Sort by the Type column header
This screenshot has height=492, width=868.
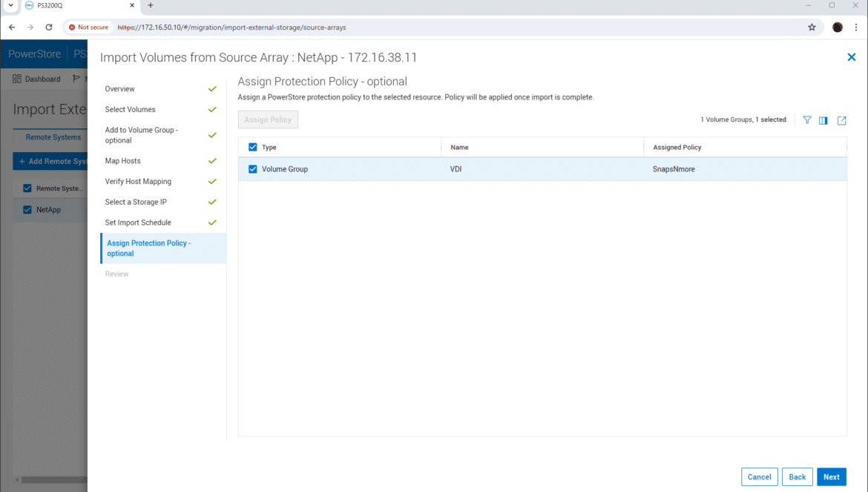pyautogui.click(x=269, y=147)
